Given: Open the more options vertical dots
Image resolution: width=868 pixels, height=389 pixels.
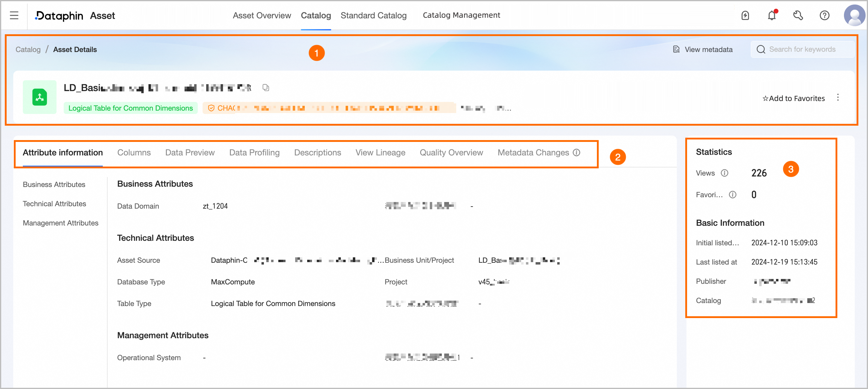Looking at the screenshot, I should 838,98.
